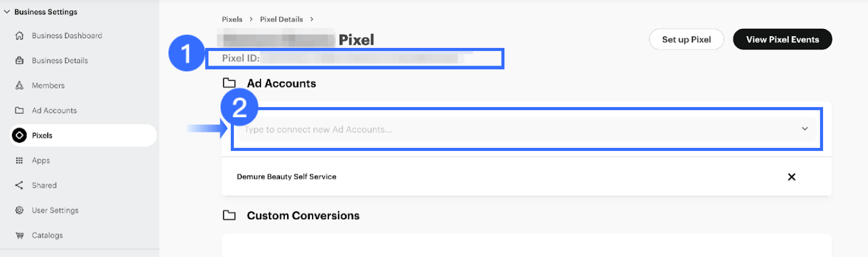Select Catalogs in the sidebar menu
This screenshot has height=257, width=868.
(47, 236)
